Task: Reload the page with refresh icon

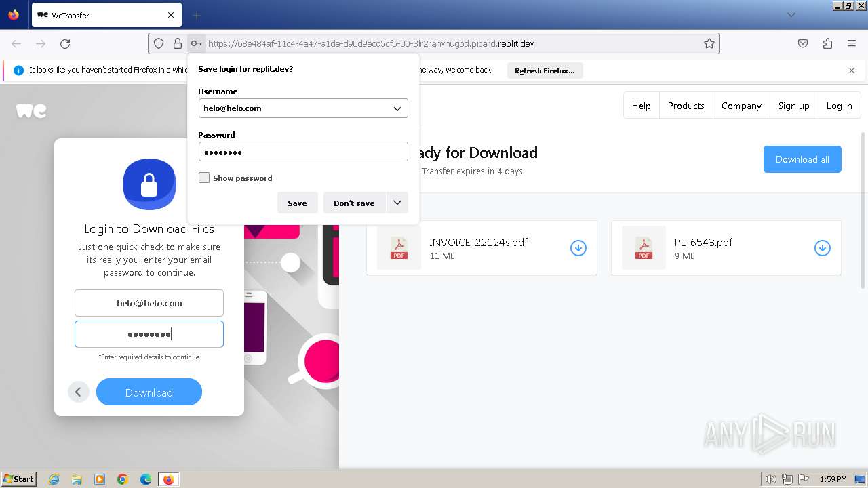Action: [x=65, y=43]
